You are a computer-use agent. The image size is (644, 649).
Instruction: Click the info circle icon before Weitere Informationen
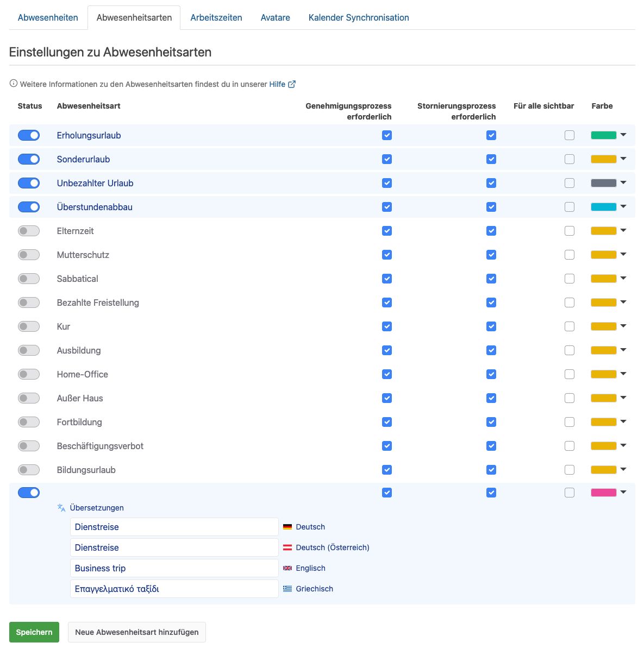tap(13, 84)
